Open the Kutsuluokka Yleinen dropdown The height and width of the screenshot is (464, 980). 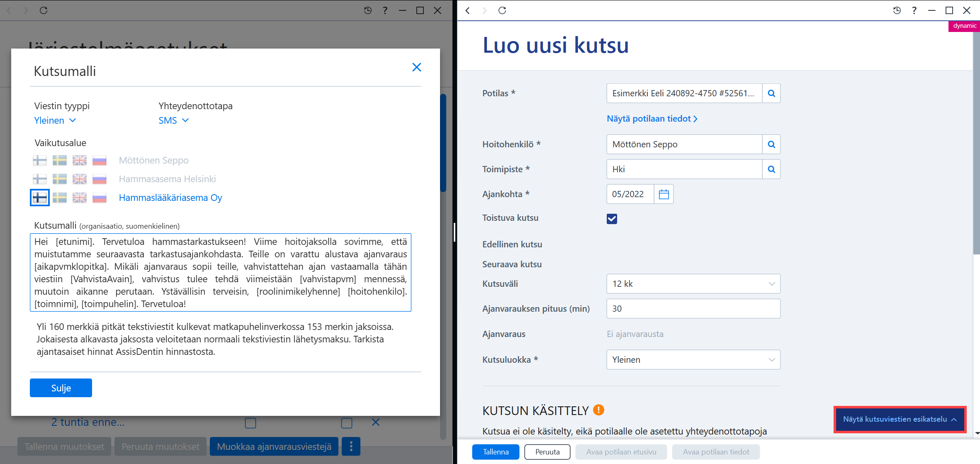point(693,360)
